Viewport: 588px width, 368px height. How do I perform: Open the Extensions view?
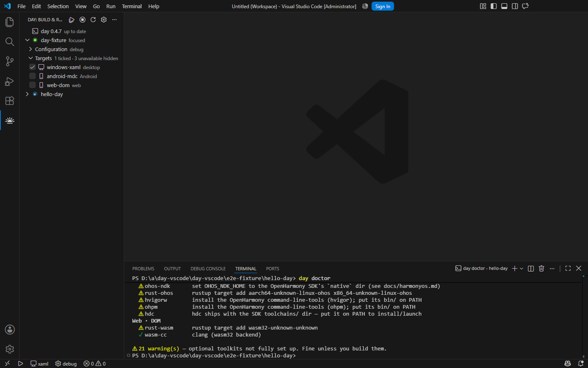pos(9,101)
